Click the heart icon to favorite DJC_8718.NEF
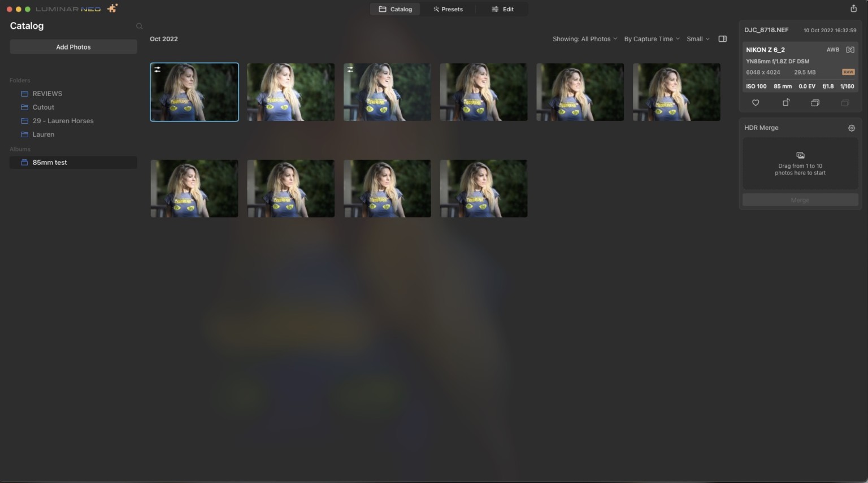Screen dimensions: 868x483 pos(756,103)
